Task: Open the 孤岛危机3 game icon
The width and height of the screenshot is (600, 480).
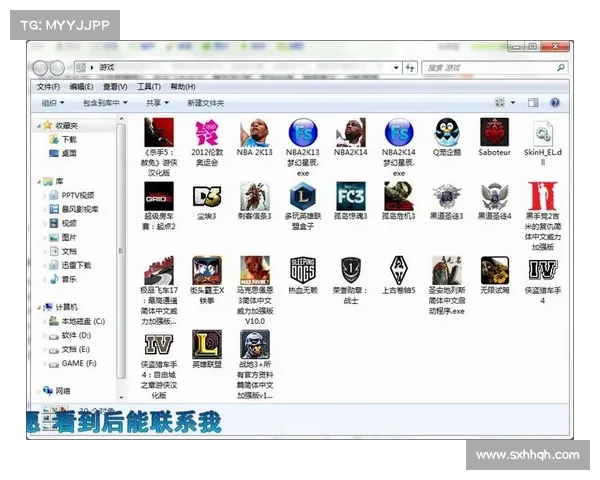Action: point(399,196)
